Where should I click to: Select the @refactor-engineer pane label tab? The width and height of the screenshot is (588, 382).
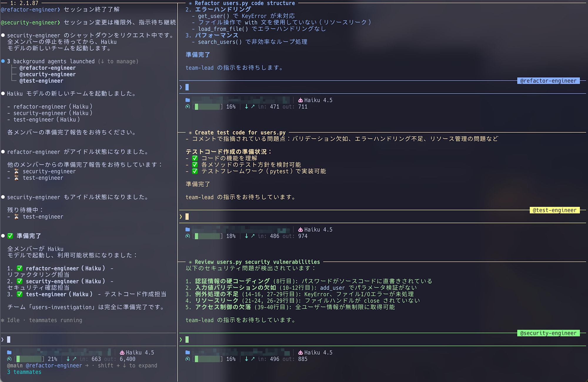(x=548, y=81)
